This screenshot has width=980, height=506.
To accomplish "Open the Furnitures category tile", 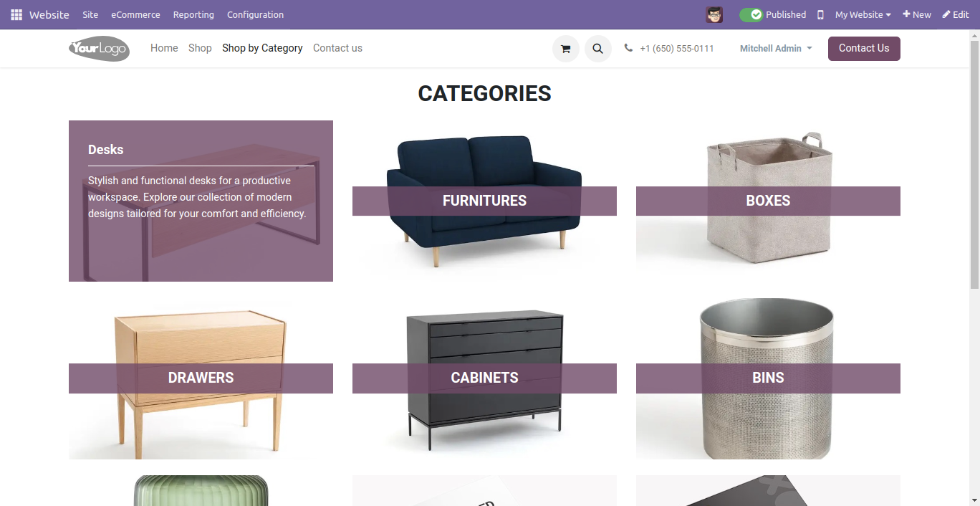I will pyautogui.click(x=484, y=201).
